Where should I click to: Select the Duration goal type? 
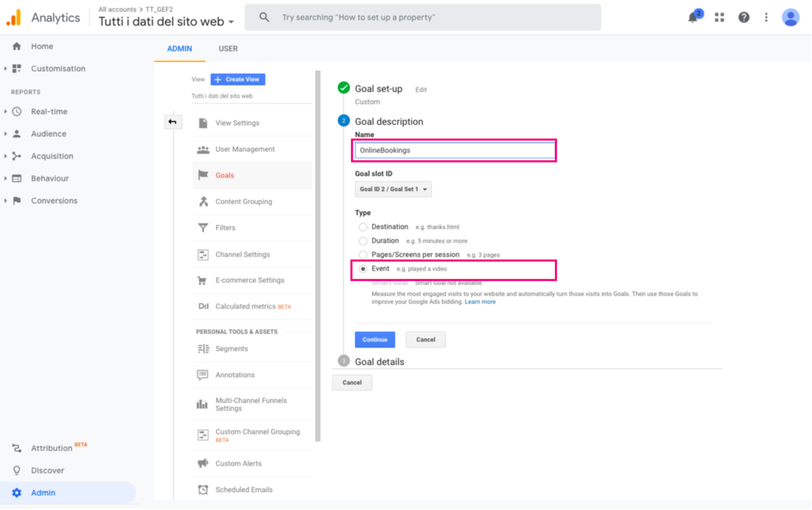363,241
